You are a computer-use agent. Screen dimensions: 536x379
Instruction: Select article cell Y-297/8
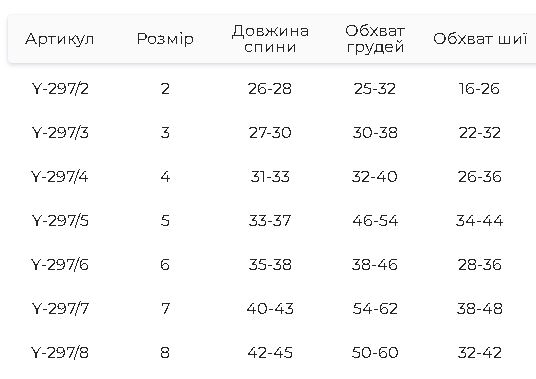coord(60,352)
